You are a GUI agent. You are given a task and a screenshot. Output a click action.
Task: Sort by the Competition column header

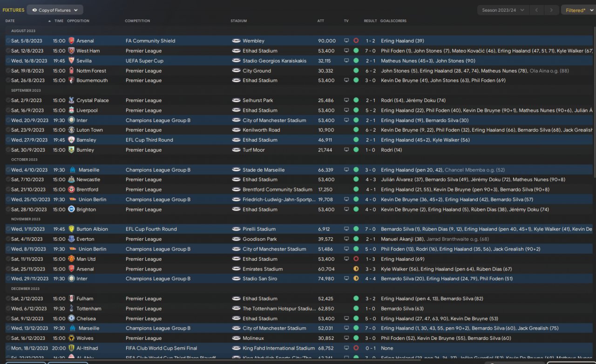point(137,21)
